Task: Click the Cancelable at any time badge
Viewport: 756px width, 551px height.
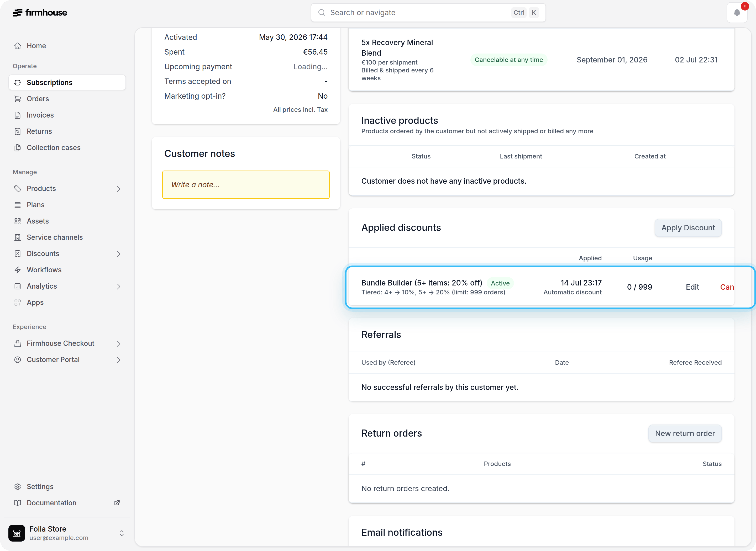Action: pyautogui.click(x=508, y=60)
